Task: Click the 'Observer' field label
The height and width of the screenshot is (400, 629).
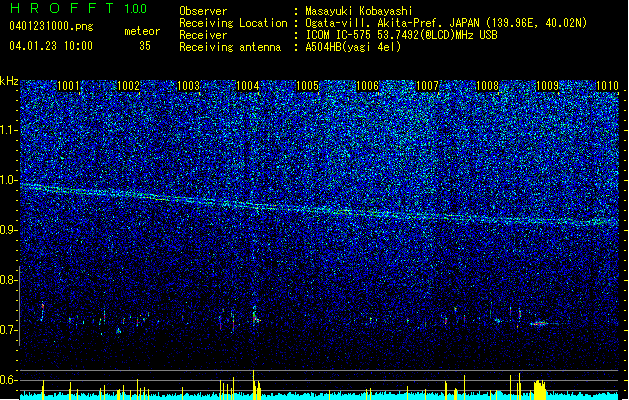Action: [203, 11]
